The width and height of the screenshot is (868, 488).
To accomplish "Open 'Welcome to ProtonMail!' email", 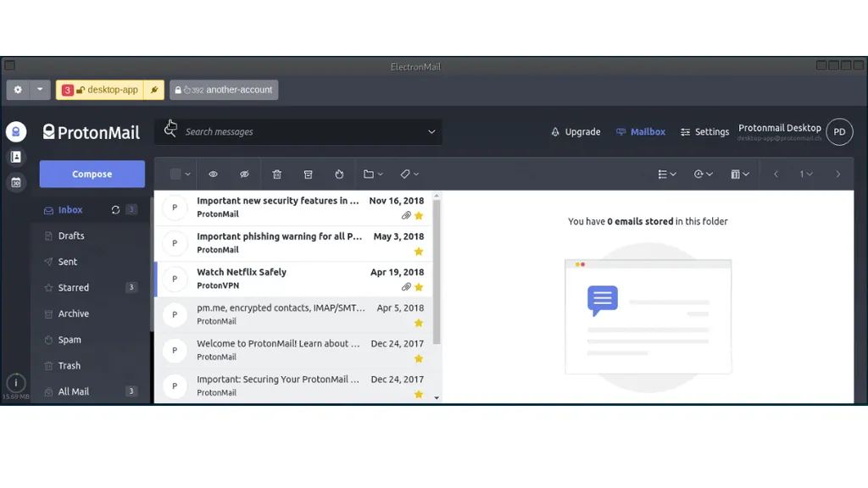I will [294, 350].
